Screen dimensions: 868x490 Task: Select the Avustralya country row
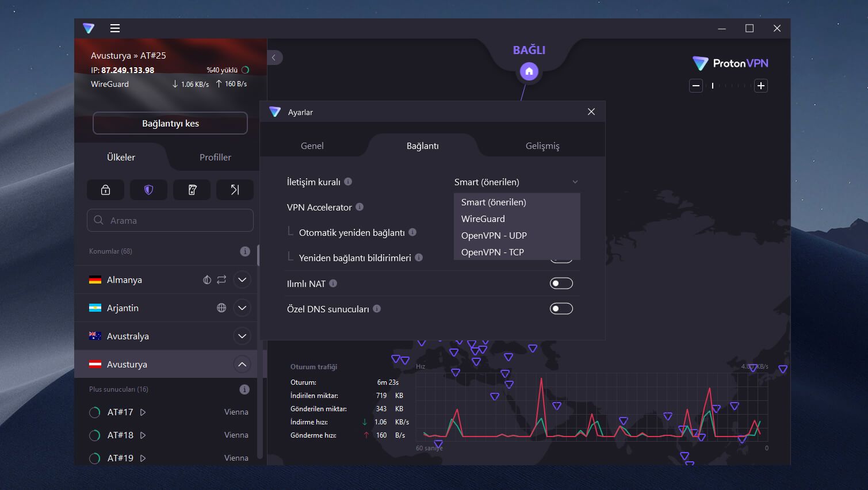[x=166, y=336]
